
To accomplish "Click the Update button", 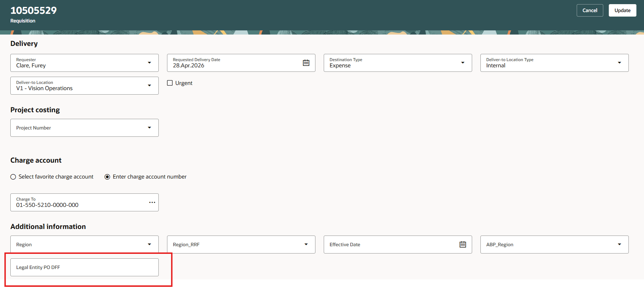I will point(622,10).
